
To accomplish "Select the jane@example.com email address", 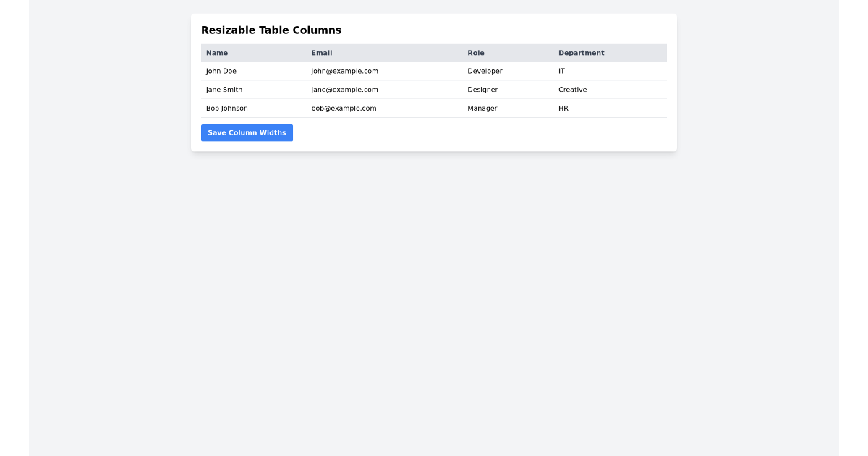I will pyautogui.click(x=344, y=89).
